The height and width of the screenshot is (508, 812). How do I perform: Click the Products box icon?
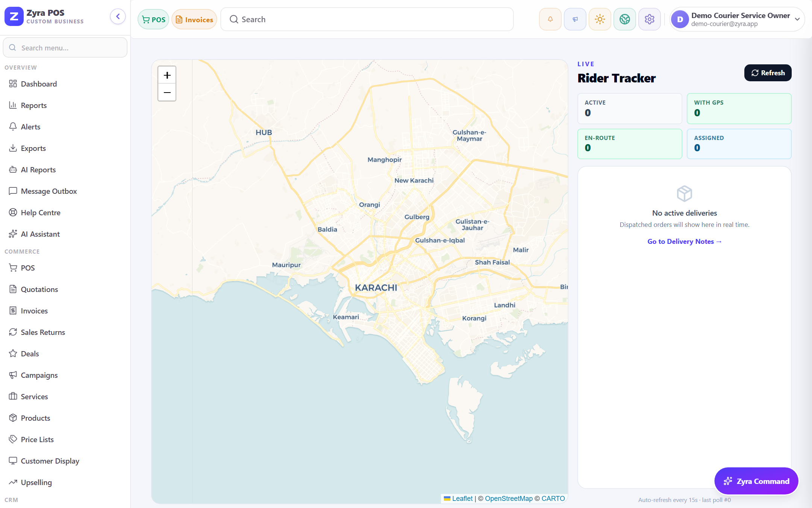click(x=13, y=418)
